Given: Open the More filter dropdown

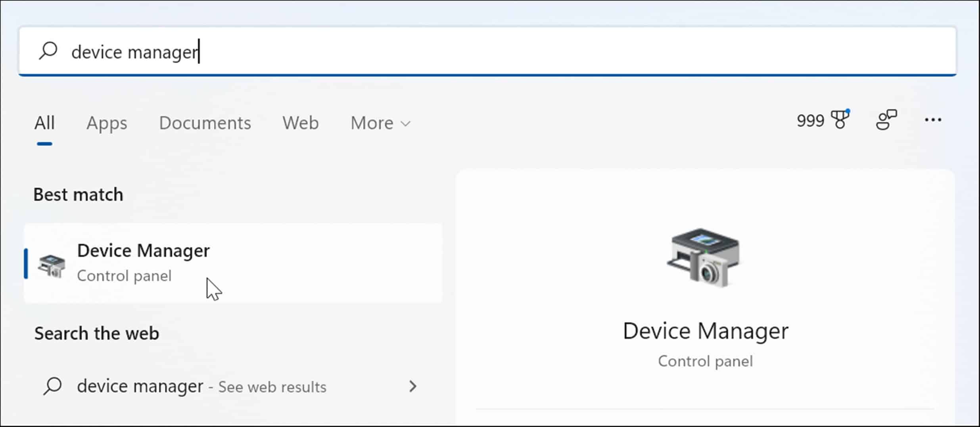Looking at the screenshot, I should 380,123.
